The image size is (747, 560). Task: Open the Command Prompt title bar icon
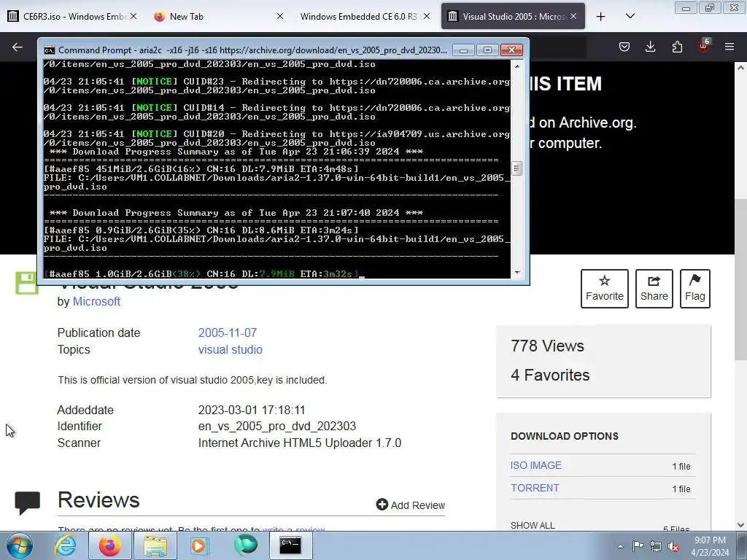[50, 50]
